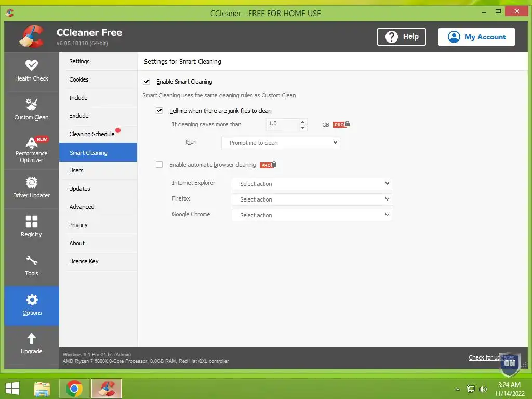Decrease cleaning threshold with down arrow
The width and height of the screenshot is (532, 399).
303,128
